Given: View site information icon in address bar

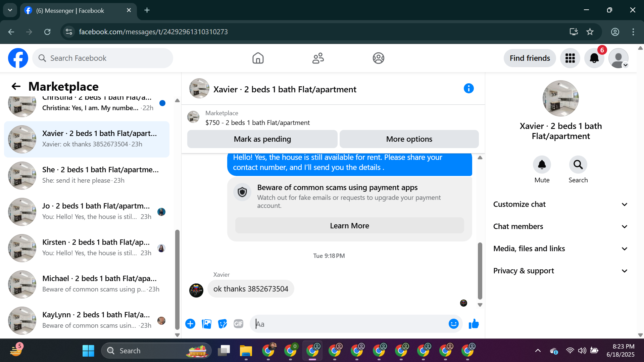Looking at the screenshot, I should point(69,32).
